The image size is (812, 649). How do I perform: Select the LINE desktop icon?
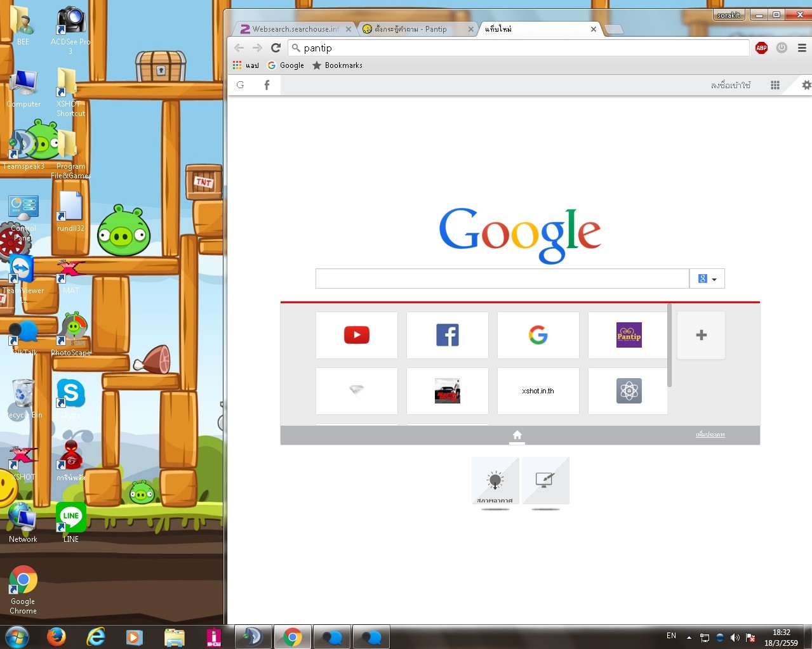(x=71, y=523)
